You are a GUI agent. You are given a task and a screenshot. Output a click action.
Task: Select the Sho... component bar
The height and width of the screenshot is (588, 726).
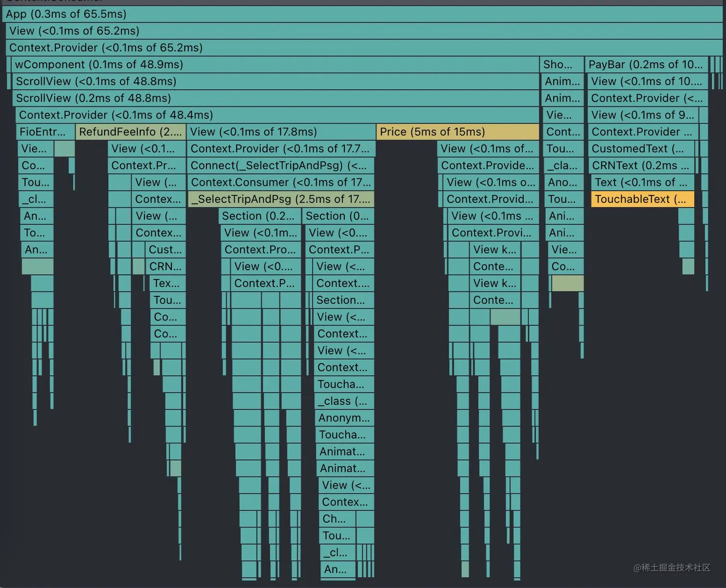coord(561,64)
